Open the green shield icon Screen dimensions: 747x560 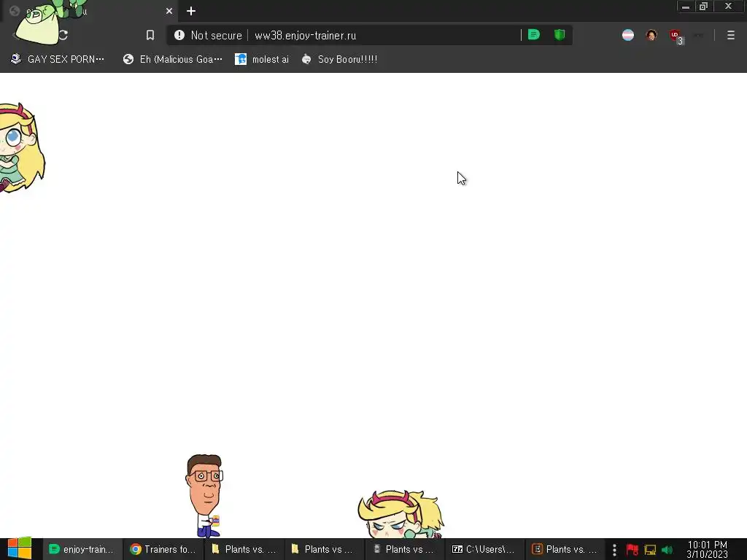[x=560, y=35]
